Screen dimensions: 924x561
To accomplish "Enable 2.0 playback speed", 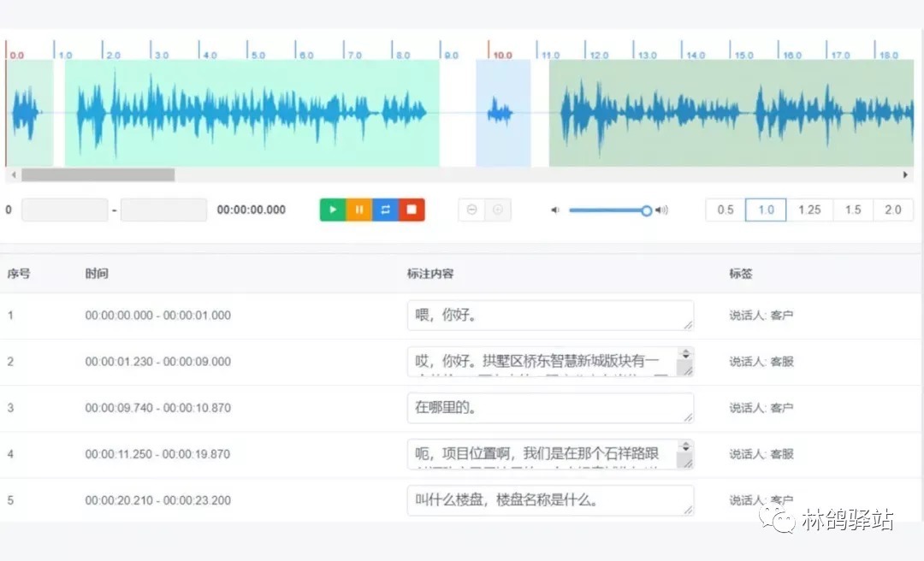I will click(x=893, y=210).
